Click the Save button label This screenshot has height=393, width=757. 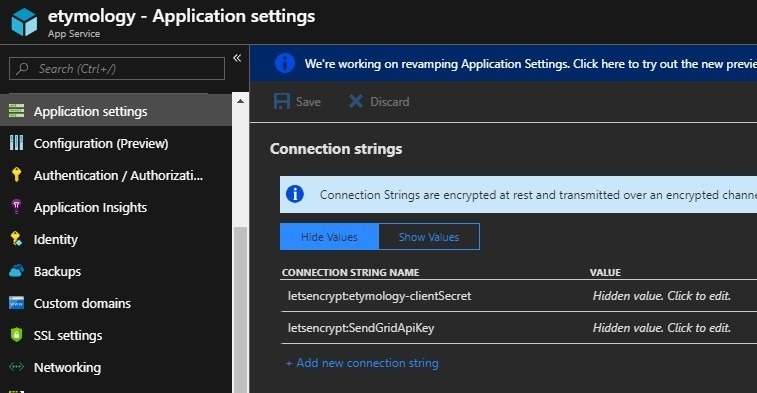[x=308, y=101]
